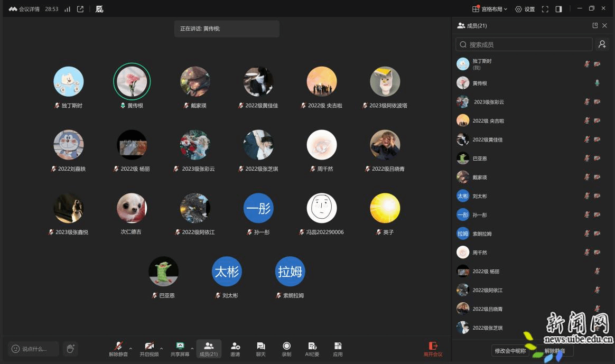This screenshot has height=364, width=615.
Task: Open the 邀请 invite icon in toolbar
Action: (x=235, y=349)
